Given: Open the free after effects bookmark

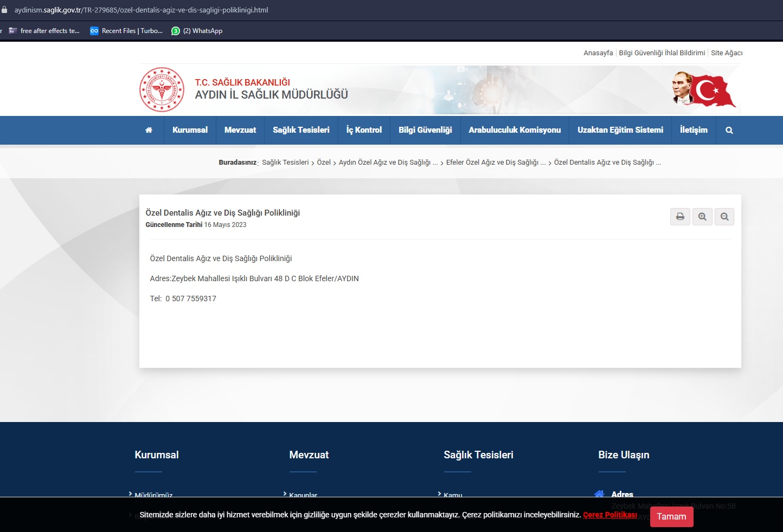Looking at the screenshot, I should click(44, 31).
